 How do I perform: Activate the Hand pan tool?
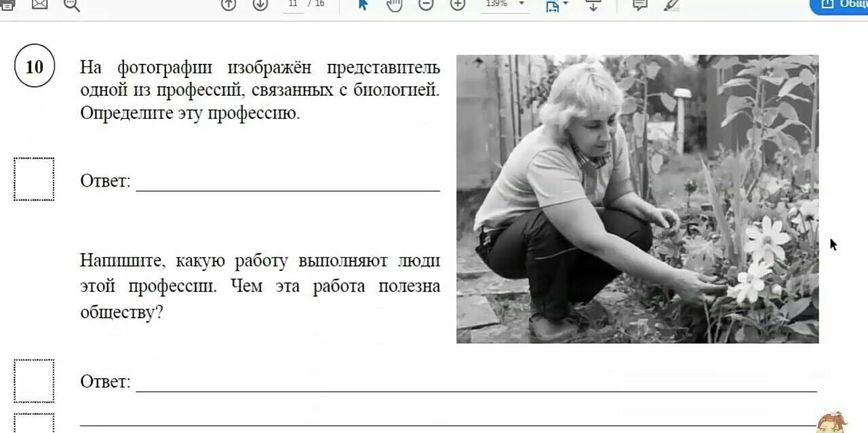point(394,5)
